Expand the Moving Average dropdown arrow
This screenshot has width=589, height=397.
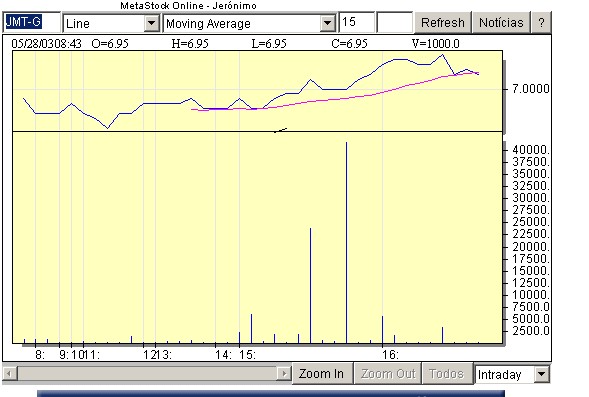(328, 24)
